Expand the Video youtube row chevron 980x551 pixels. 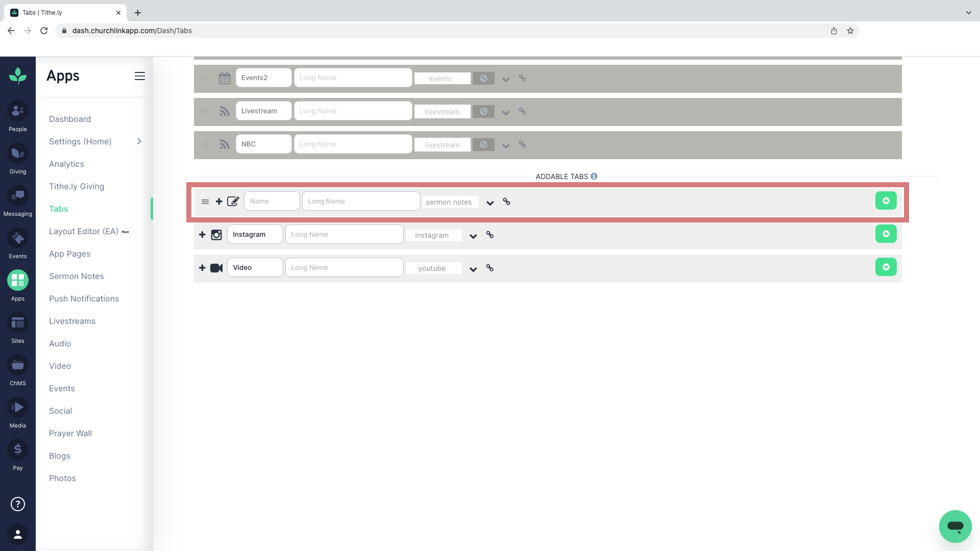[x=473, y=269]
